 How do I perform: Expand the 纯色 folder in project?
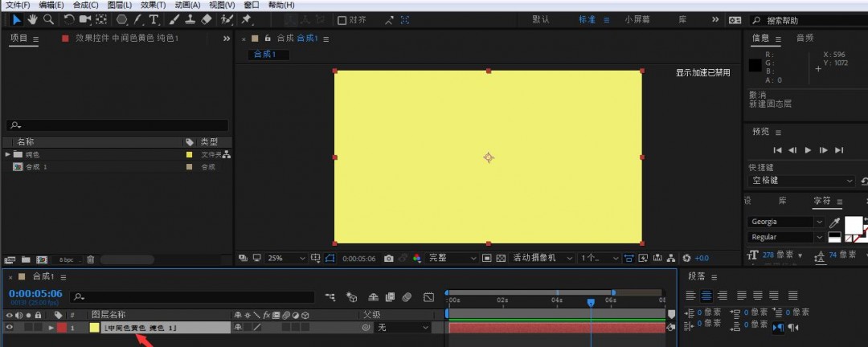[x=8, y=154]
